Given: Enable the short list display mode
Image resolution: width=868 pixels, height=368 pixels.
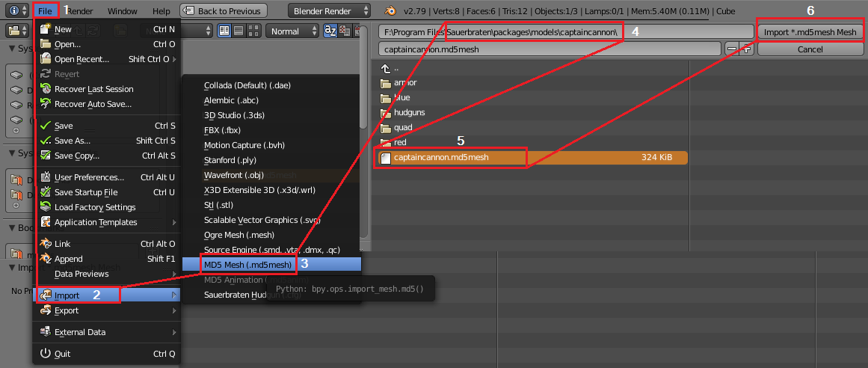Looking at the screenshot, I should click(225, 31).
